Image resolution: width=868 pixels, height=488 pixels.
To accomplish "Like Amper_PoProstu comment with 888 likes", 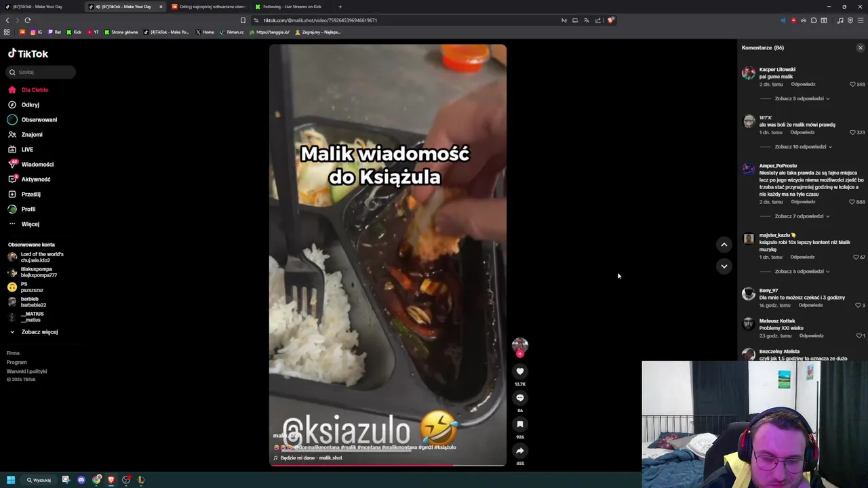I will click(x=852, y=202).
